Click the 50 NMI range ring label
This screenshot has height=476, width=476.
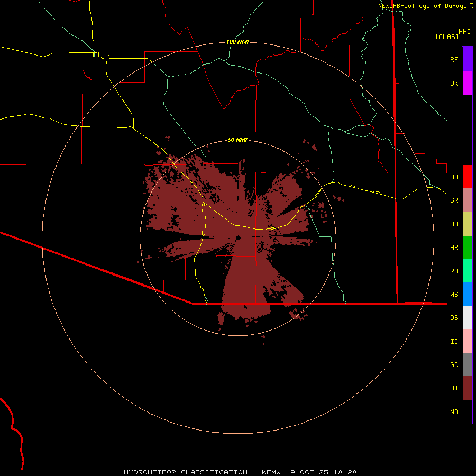[x=237, y=140]
